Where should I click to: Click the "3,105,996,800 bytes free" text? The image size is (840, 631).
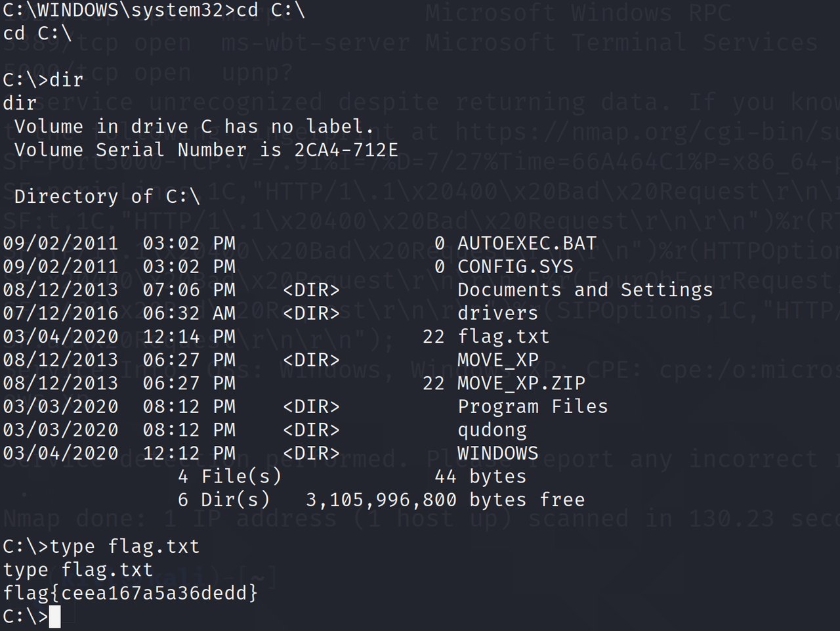coord(445,500)
